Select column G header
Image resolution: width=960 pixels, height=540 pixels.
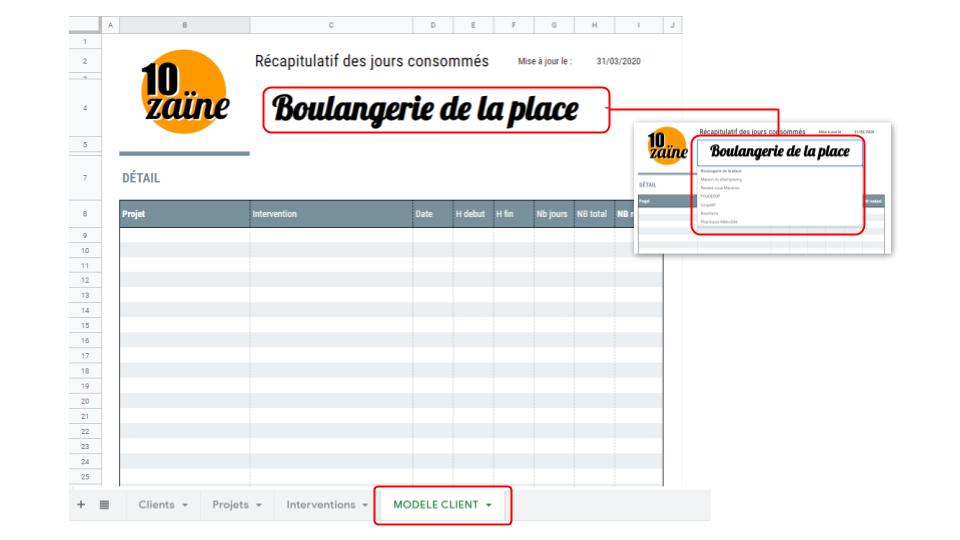[x=554, y=25]
